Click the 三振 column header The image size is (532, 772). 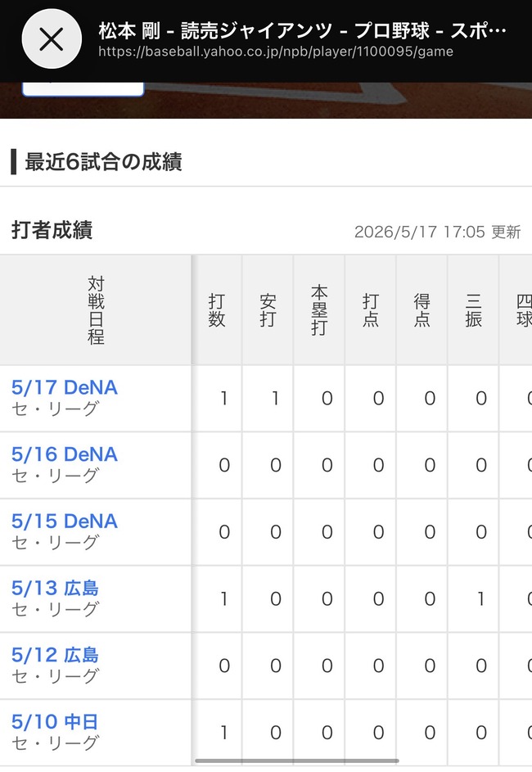click(473, 310)
